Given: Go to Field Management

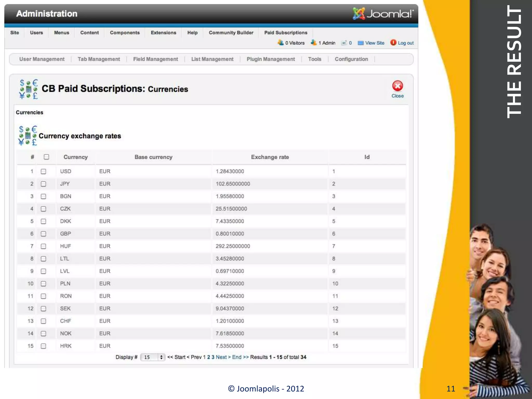Looking at the screenshot, I should click(x=156, y=59).
